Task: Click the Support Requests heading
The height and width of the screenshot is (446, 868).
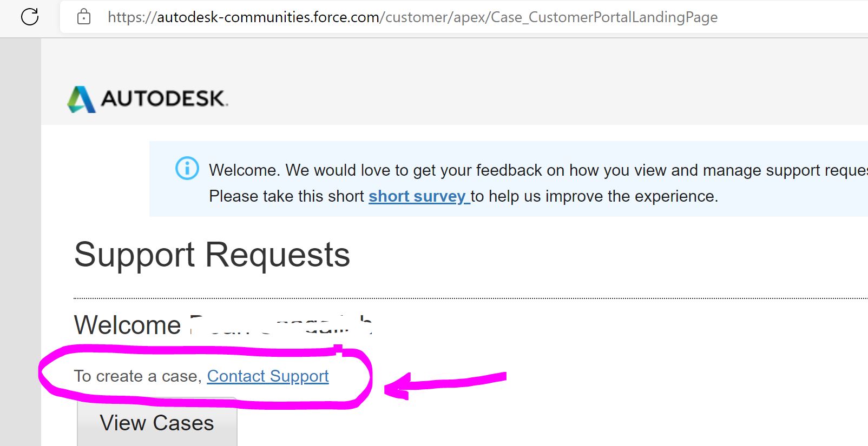Action: point(212,255)
